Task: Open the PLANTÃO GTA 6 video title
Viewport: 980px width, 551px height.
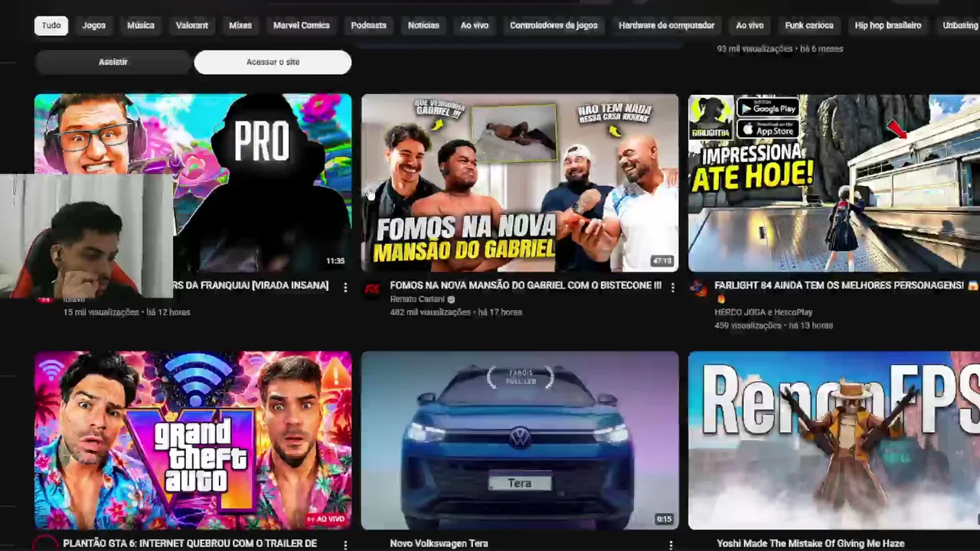Action: pyautogui.click(x=190, y=543)
